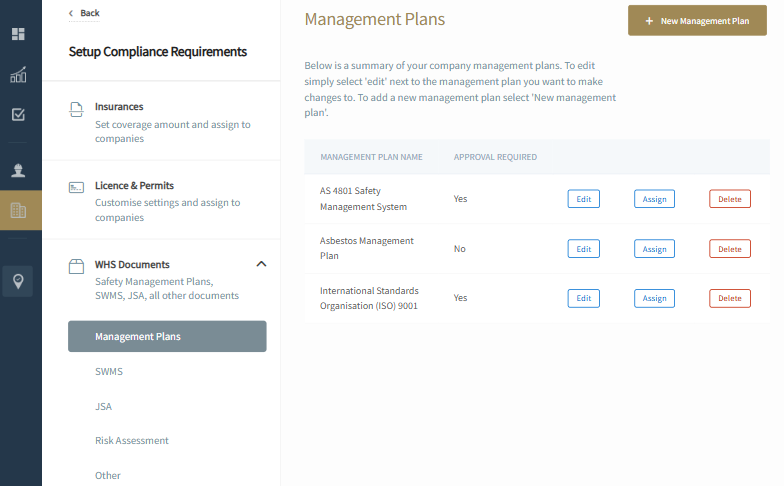Open the worker hard-hat icon in sidebar
This screenshot has width=784, height=486.
pos(18,170)
